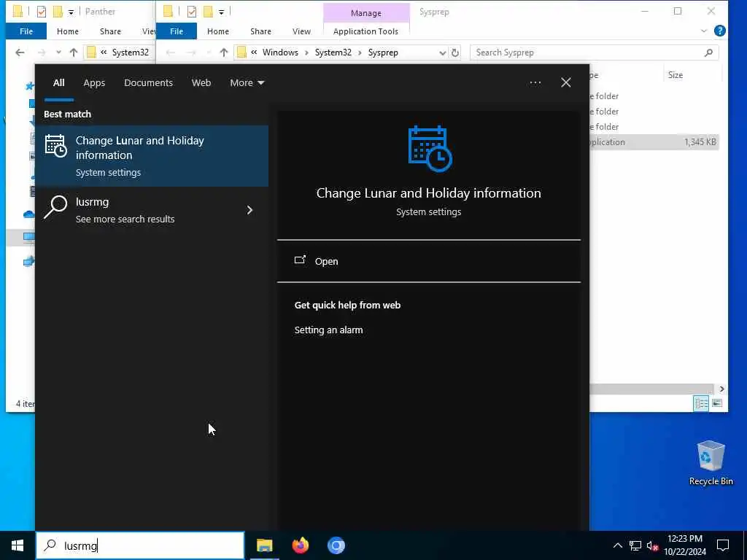The height and width of the screenshot is (560, 747).
Task: Click Open in the preview pane
Action: click(x=429, y=261)
